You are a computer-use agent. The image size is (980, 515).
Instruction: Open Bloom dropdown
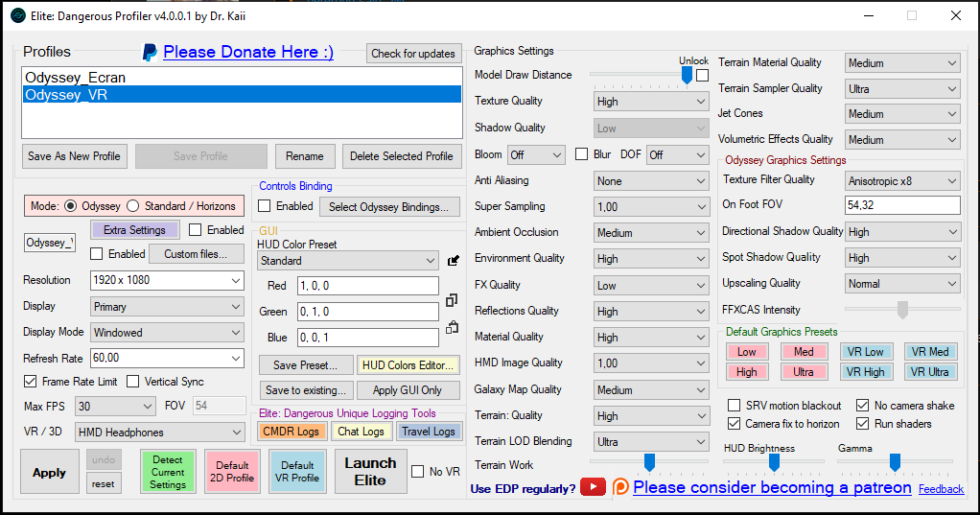(x=536, y=154)
